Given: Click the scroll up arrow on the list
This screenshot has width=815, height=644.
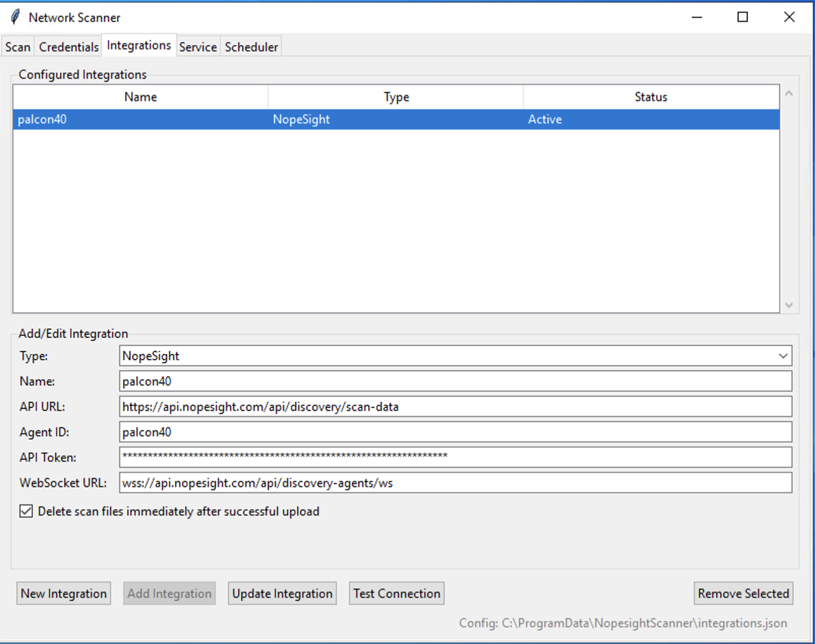Looking at the screenshot, I should pos(789,93).
